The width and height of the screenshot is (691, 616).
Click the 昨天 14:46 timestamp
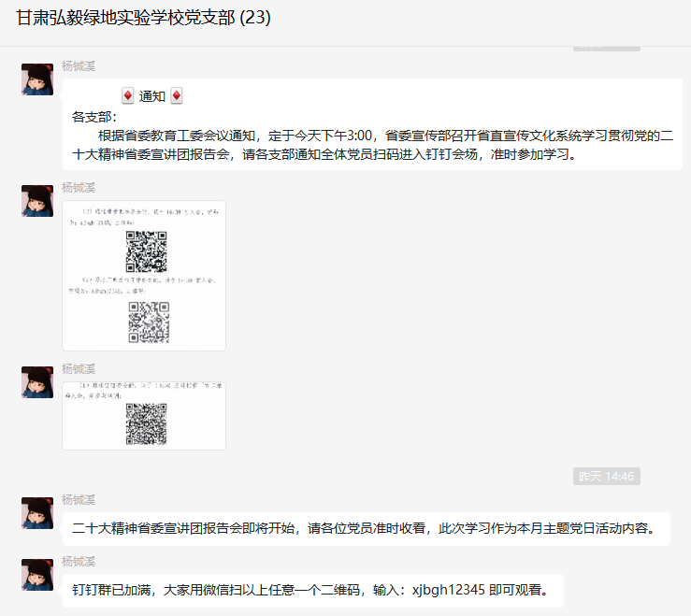pyautogui.click(x=607, y=477)
